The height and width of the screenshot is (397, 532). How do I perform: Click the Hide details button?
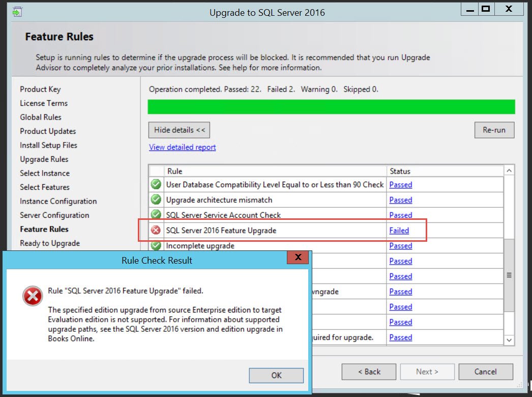[x=179, y=130]
